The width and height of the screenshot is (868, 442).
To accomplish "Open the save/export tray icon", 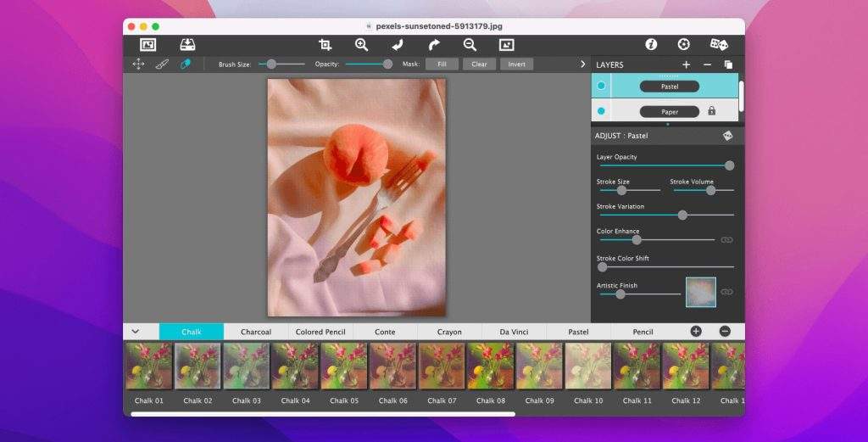I will [x=187, y=45].
